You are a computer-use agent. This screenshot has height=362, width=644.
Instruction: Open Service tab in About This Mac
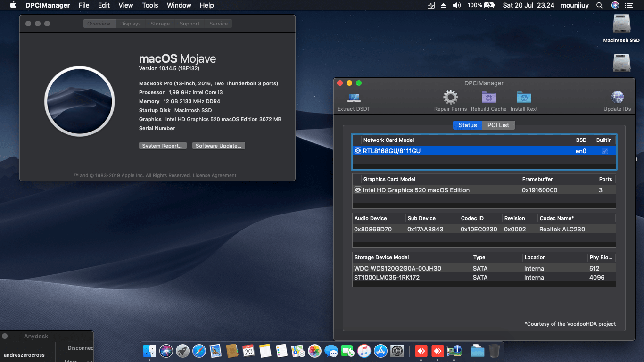coord(219,24)
